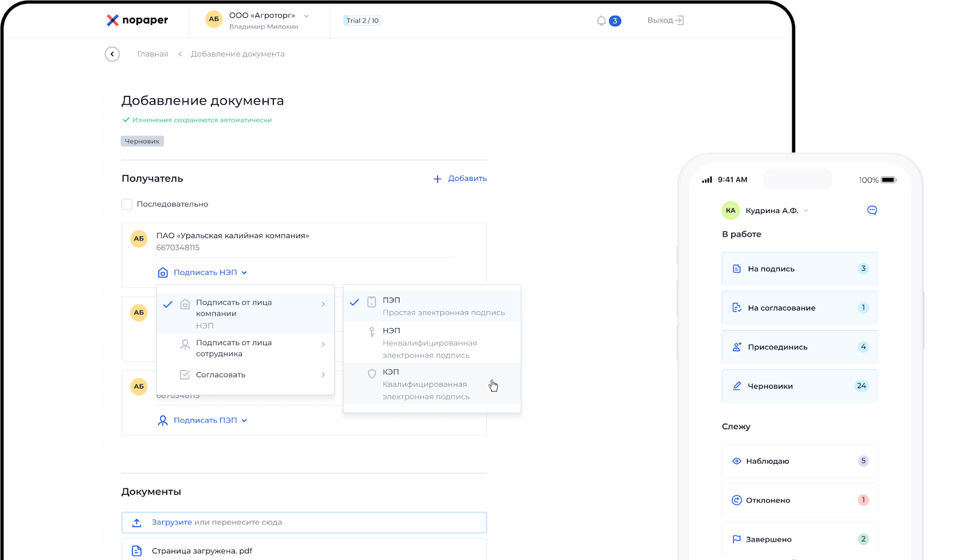Open Отклонено card on phone
This screenshot has height=560, width=953.
[800, 500]
